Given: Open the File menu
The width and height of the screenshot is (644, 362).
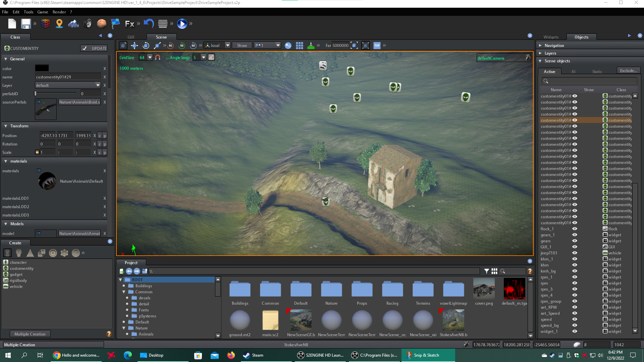Looking at the screenshot, I should tap(5, 12).
